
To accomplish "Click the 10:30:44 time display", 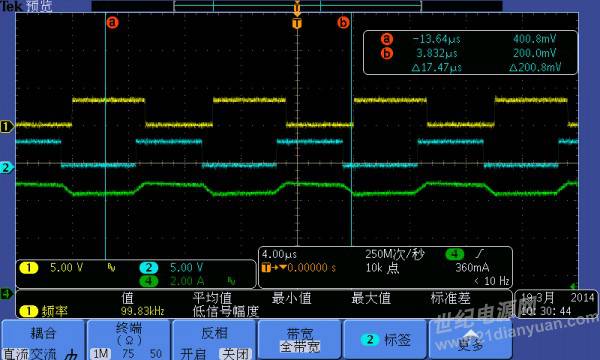I will click(x=546, y=311).
